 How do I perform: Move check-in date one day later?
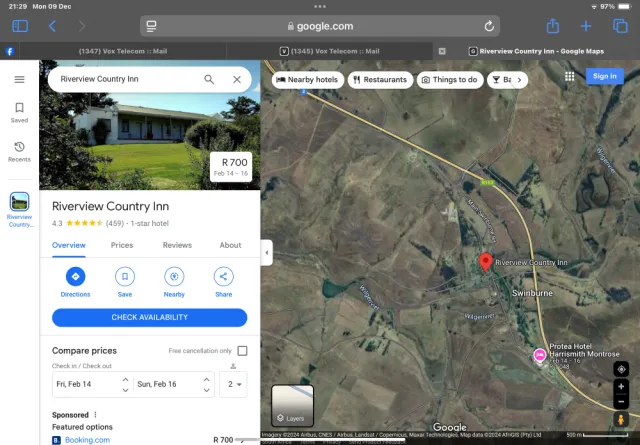click(x=125, y=379)
